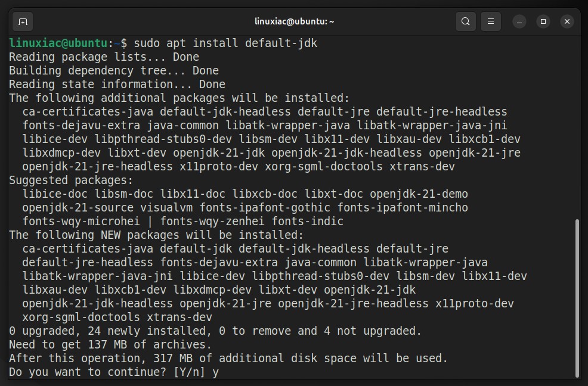Click the 'sudo apt install default-jdk' command
The width and height of the screenshot is (588, 386).
point(225,43)
